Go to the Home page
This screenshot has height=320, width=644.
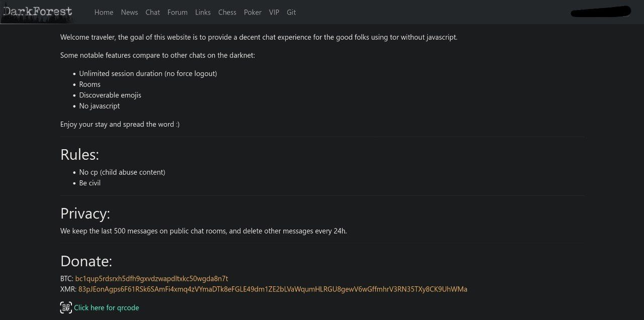[x=104, y=12]
